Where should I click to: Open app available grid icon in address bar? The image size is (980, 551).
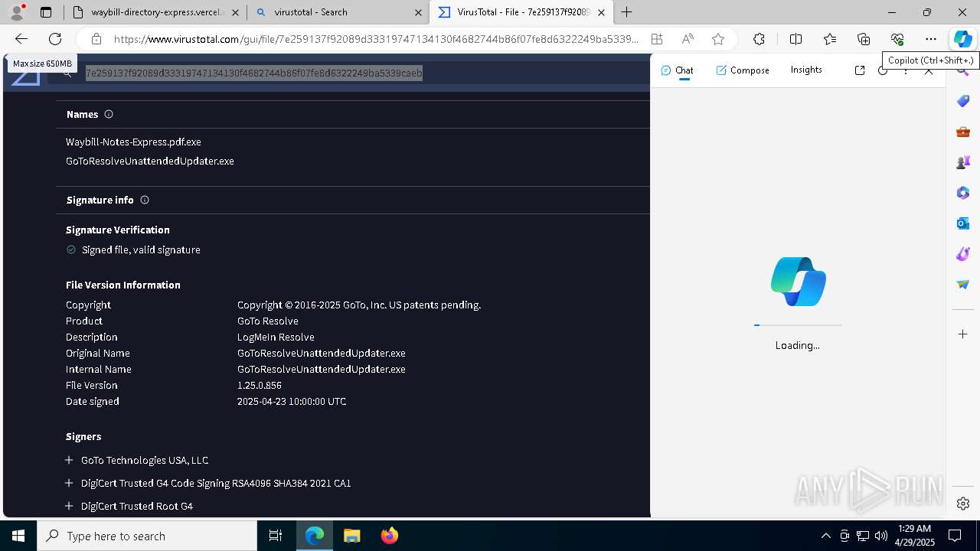tap(656, 39)
